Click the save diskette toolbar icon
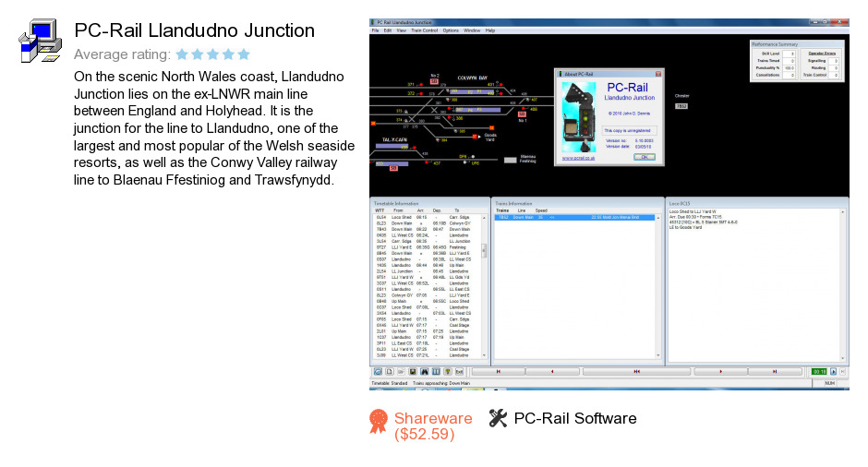 pos(413,372)
